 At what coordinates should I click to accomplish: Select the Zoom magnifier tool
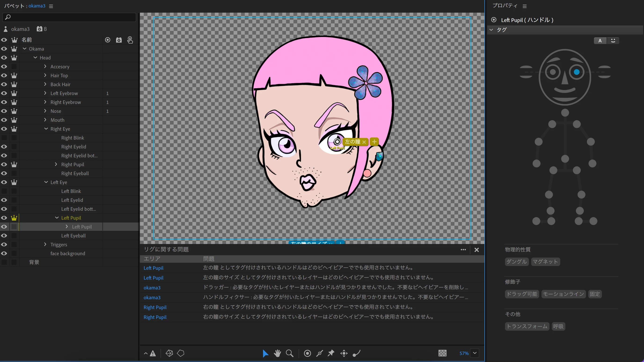click(x=289, y=353)
